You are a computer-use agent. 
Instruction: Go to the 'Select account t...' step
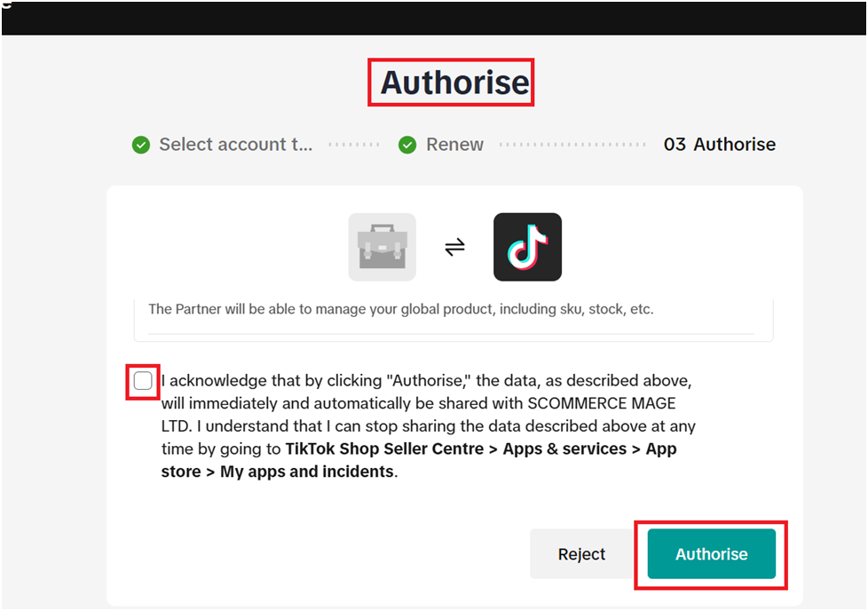click(x=235, y=145)
